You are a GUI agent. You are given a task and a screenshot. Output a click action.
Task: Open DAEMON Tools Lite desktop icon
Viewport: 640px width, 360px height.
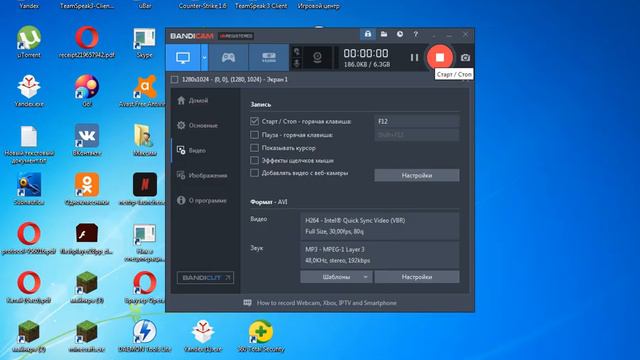coord(144,336)
